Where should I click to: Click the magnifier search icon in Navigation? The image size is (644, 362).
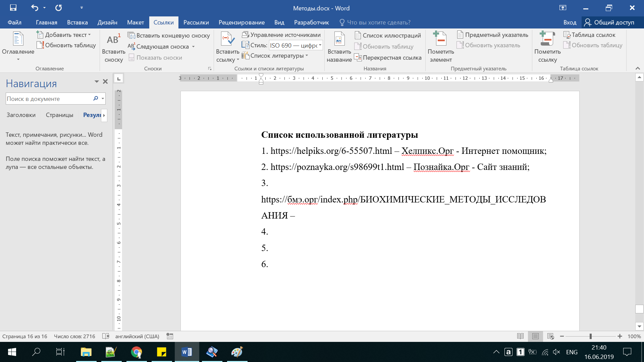point(96,99)
